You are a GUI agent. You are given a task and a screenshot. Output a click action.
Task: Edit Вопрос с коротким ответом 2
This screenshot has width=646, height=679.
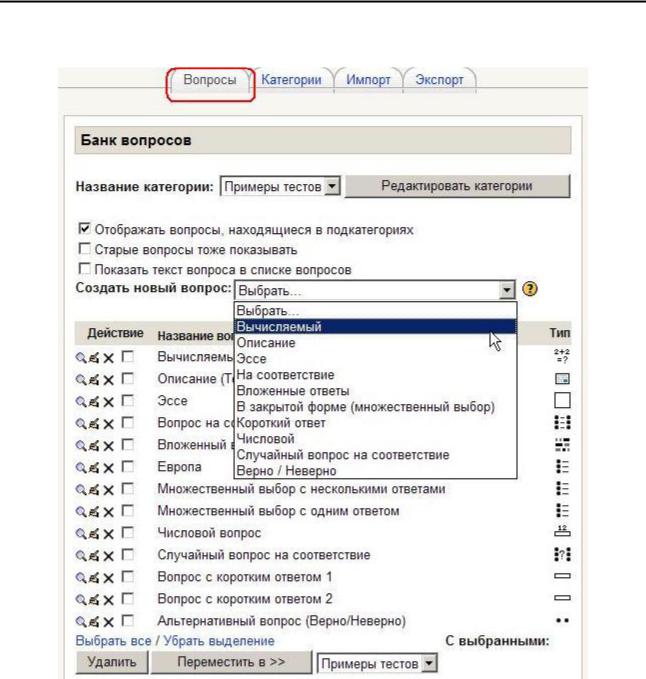[x=94, y=599]
